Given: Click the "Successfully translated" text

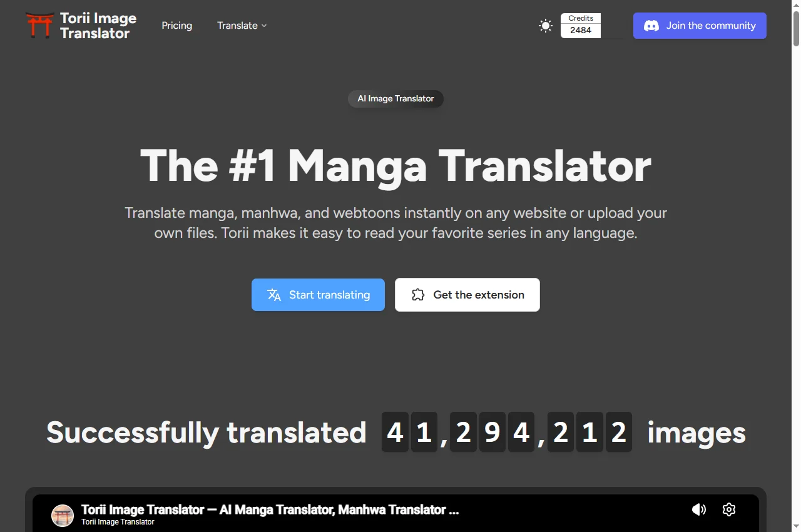Looking at the screenshot, I should pos(207,432).
